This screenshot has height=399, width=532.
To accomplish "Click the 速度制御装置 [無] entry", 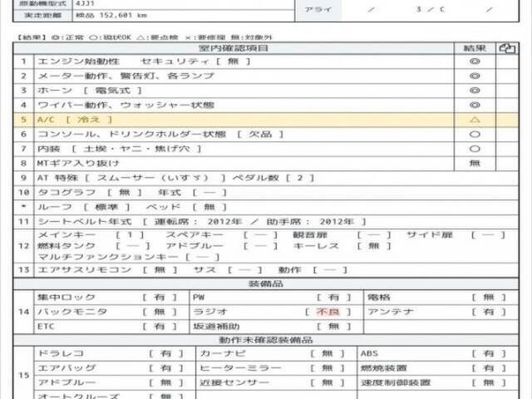I will 433,382.
